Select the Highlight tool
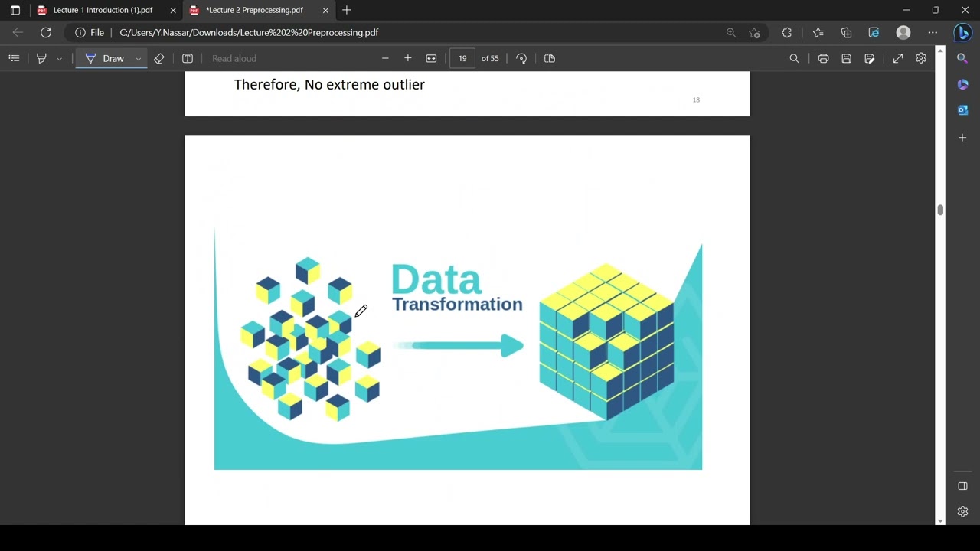 (42, 58)
